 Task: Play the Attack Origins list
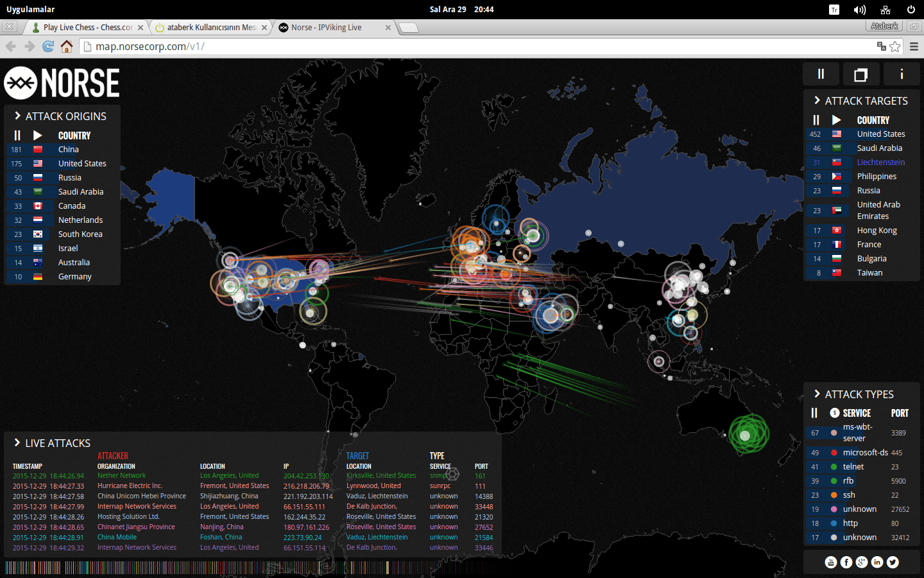[38, 136]
